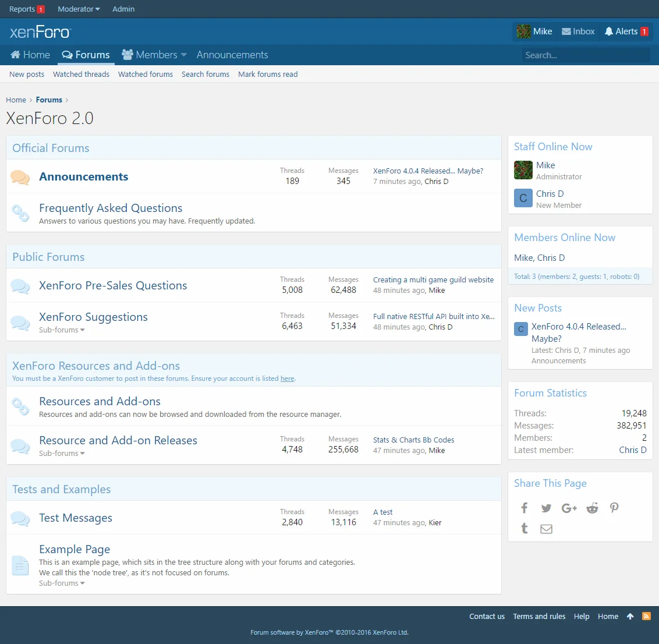Open the New Posts sidebar heading
The image size is (659, 644).
click(538, 308)
